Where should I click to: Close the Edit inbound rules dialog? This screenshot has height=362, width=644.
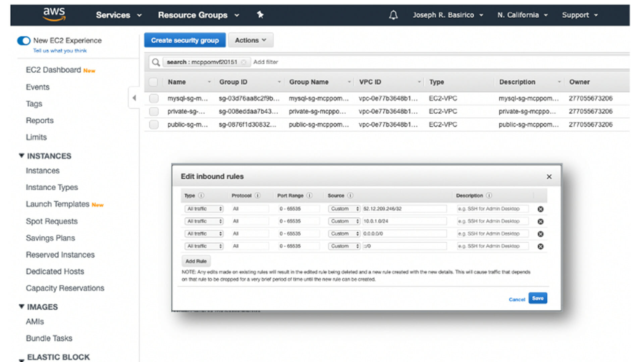point(549,177)
